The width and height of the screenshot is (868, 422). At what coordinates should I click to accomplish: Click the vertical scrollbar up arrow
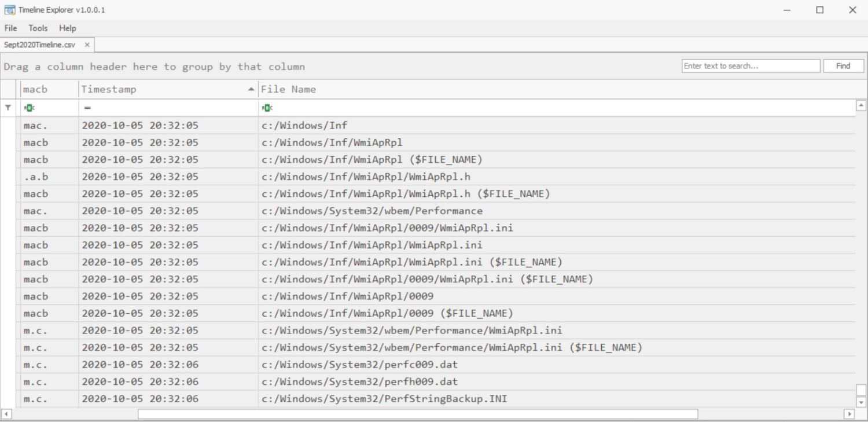point(861,104)
